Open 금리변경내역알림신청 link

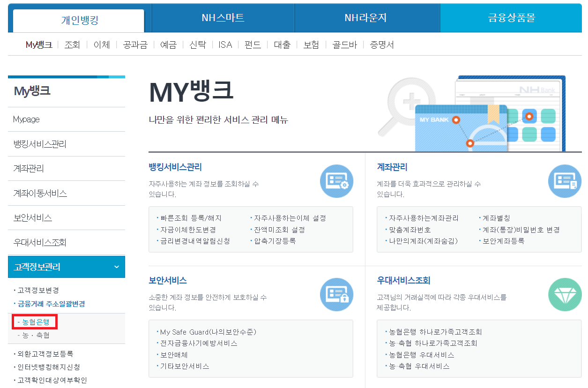click(x=195, y=241)
